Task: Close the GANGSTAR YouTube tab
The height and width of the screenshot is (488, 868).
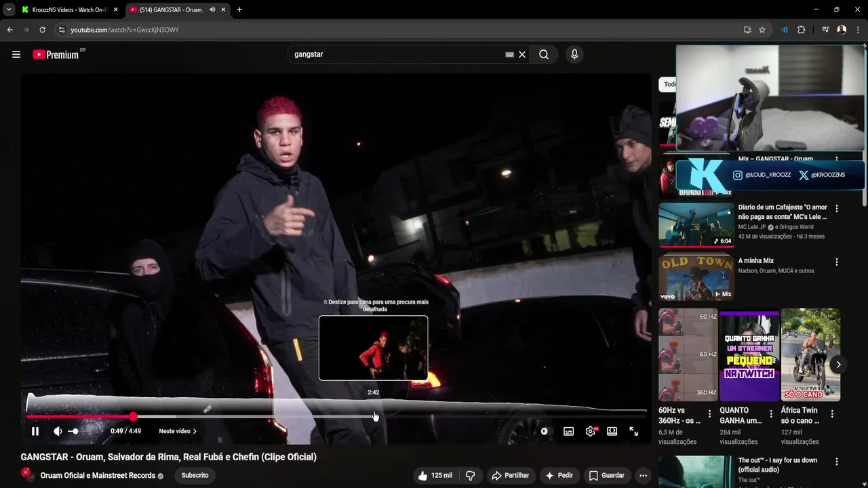Action: [223, 9]
